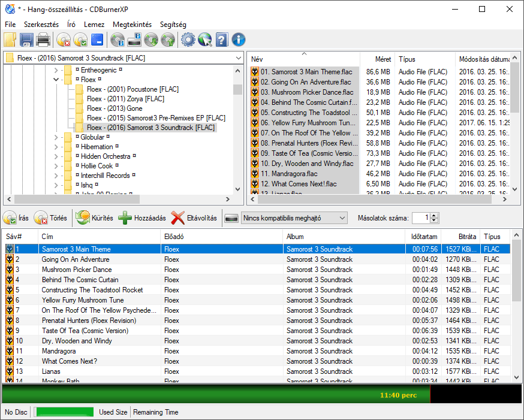Open the File menu

tap(10, 25)
